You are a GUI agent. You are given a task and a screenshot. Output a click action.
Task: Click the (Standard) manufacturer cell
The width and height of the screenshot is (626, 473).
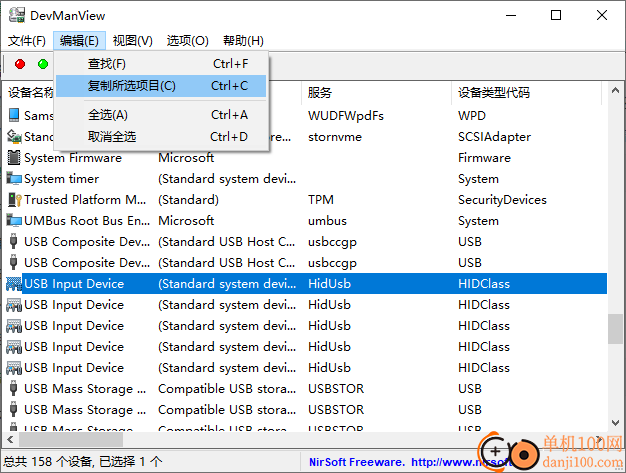pos(188,200)
